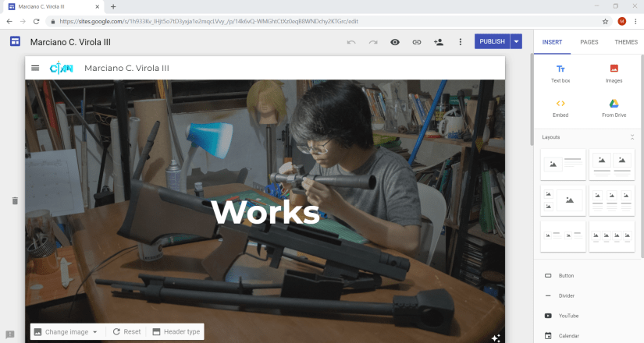The height and width of the screenshot is (343, 644).
Task: Click the Works page title text
Action: click(x=265, y=212)
